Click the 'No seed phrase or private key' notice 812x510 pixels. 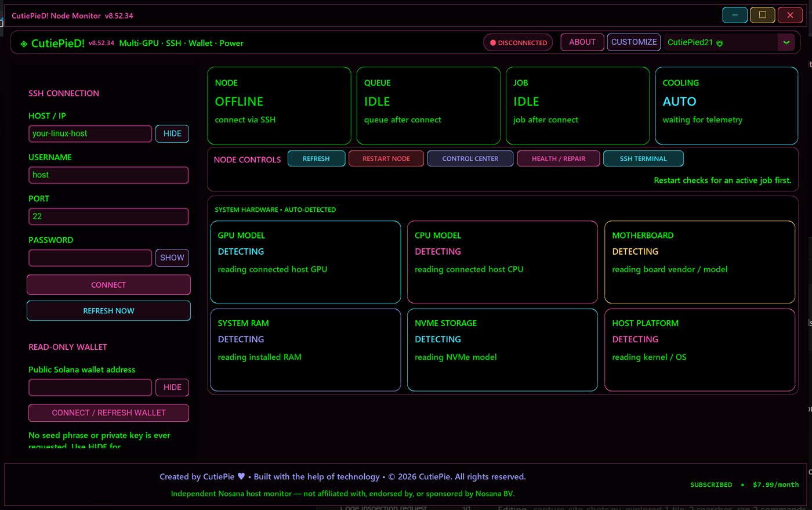99,440
